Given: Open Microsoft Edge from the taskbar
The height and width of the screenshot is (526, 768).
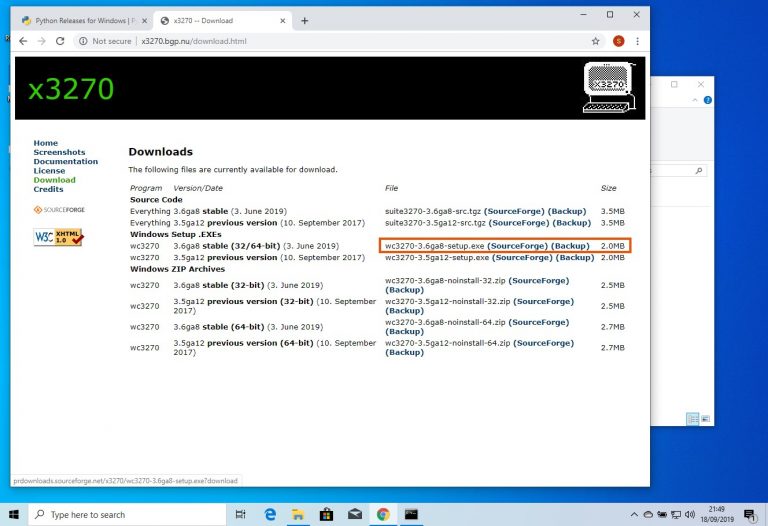Looking at the screenshot, I should click(x=270, y=514).
